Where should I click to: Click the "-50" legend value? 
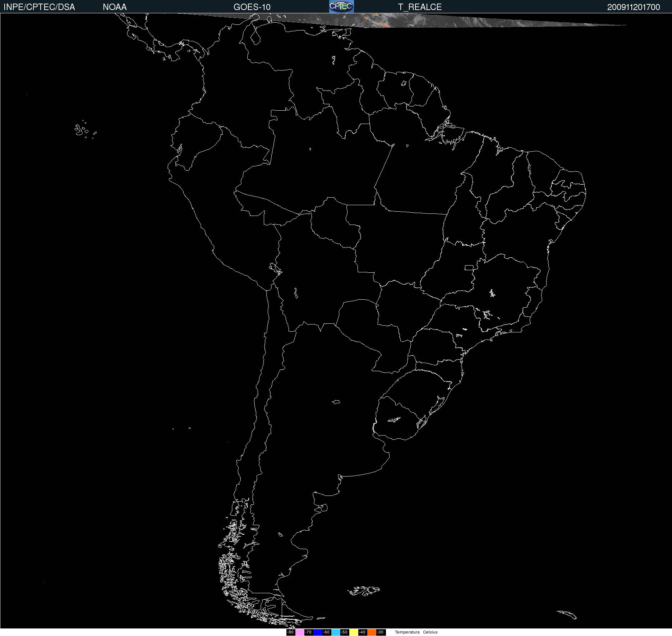pos(345,632)
